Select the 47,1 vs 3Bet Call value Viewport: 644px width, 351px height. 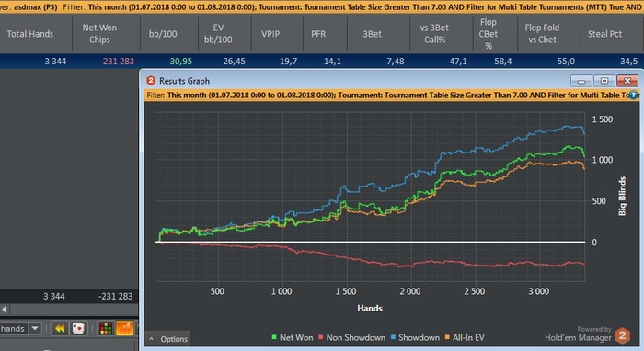pos(458,62)
